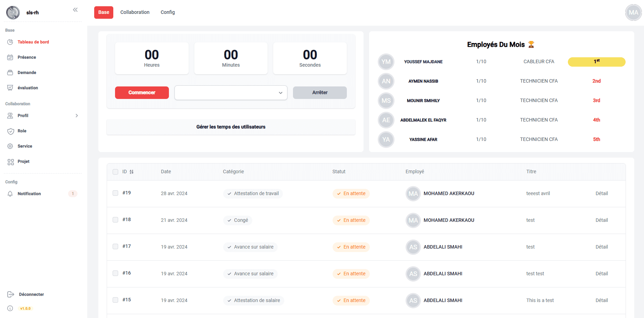Open Détail for request #16
The height and width of the screenshot is (318, 644).
pos(602,274)
